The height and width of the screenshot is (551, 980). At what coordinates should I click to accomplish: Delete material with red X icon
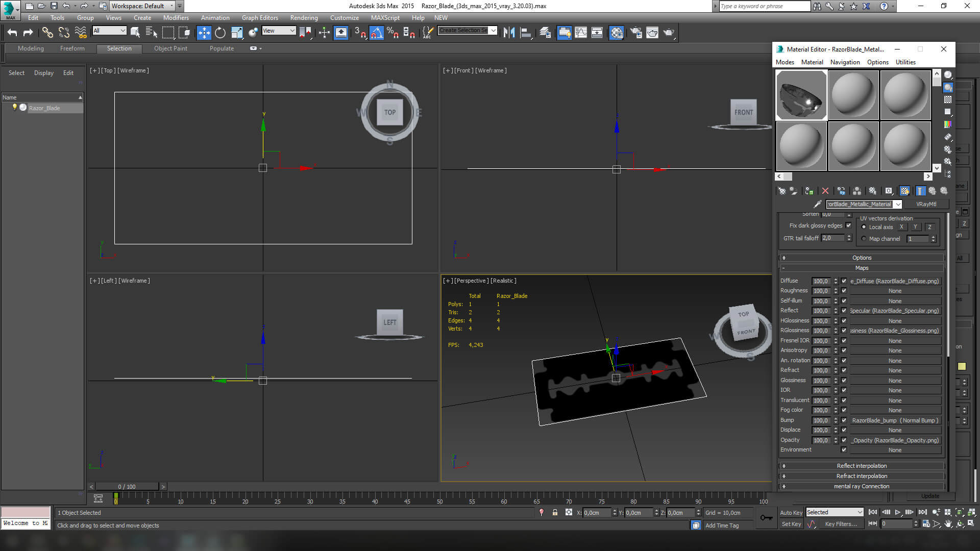(825, 191)
